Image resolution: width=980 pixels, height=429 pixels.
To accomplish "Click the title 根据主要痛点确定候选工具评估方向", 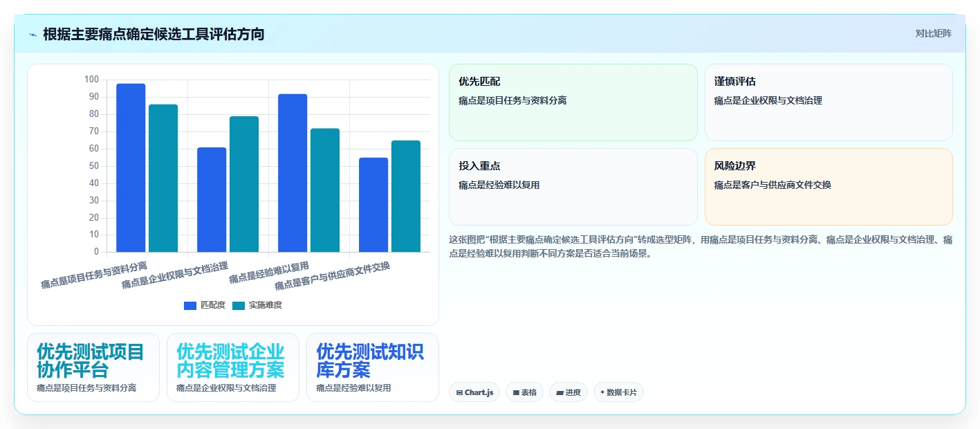I will tap(154, 34).
